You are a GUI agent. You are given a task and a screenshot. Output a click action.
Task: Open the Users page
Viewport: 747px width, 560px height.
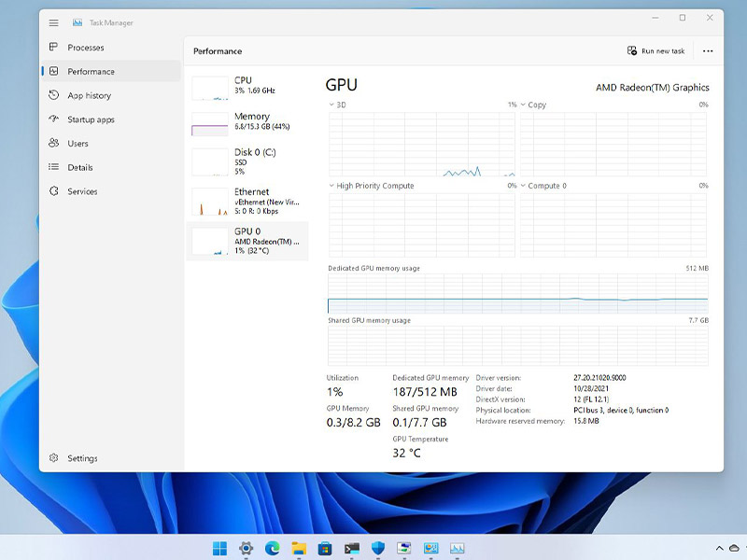[78, 144]
